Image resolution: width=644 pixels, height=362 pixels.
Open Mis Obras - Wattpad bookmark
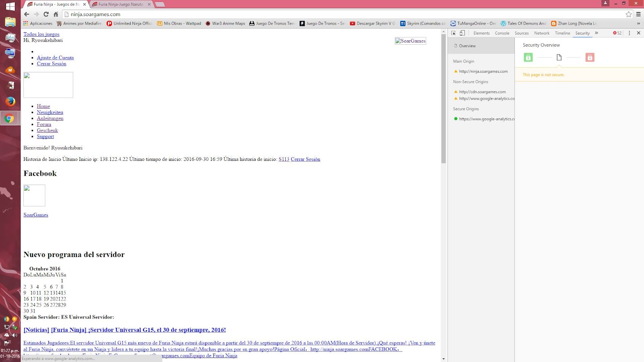[x=179, y=23]
